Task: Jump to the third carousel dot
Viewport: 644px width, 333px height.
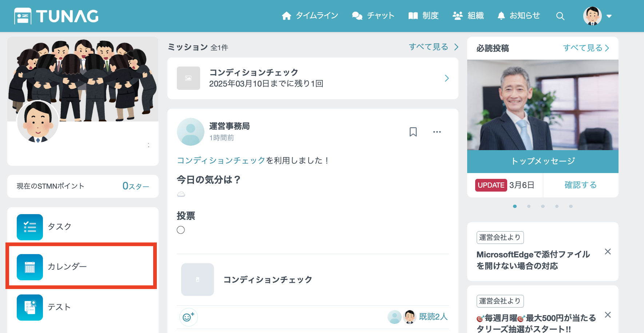Action: [542, 206]
